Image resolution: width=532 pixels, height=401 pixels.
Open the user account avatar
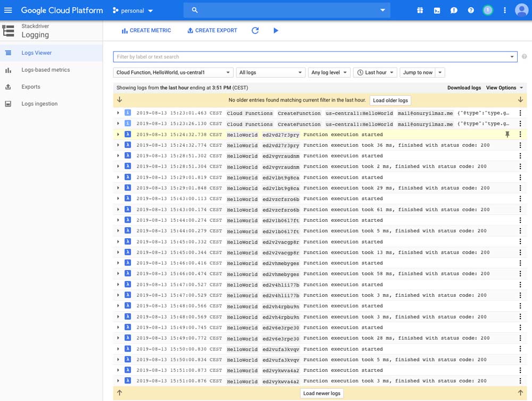521,10
